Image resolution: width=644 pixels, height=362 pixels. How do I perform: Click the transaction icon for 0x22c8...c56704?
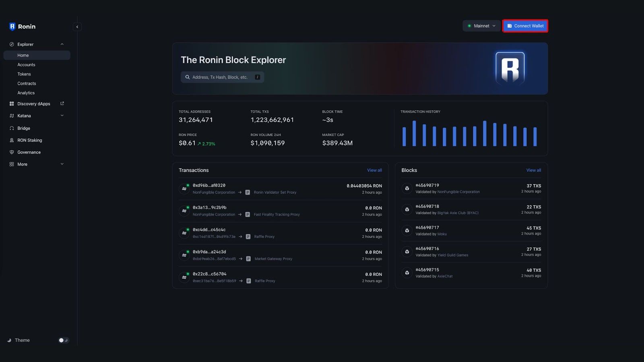(184, 277)
